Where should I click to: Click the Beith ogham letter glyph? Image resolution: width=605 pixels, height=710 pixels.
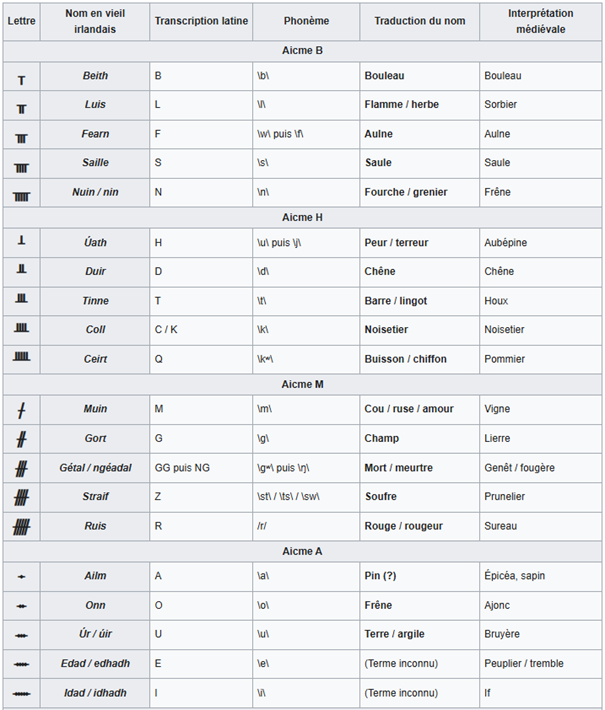click(x=22, y=79)
